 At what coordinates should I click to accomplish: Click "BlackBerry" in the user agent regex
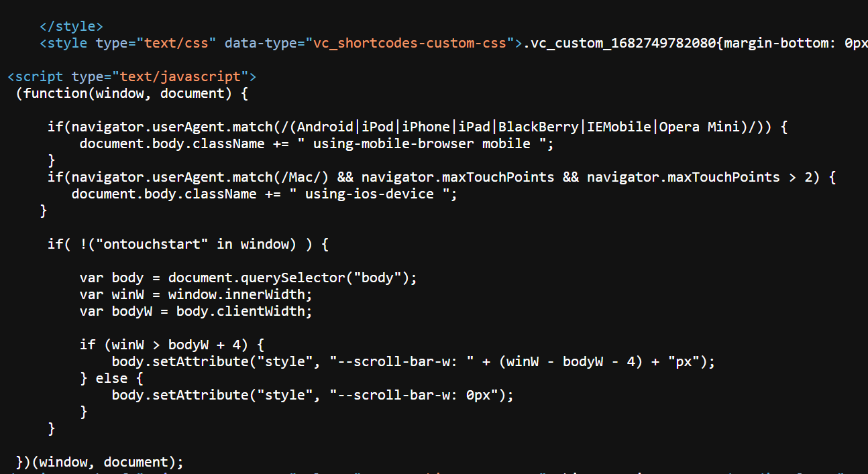pos(539,127)
